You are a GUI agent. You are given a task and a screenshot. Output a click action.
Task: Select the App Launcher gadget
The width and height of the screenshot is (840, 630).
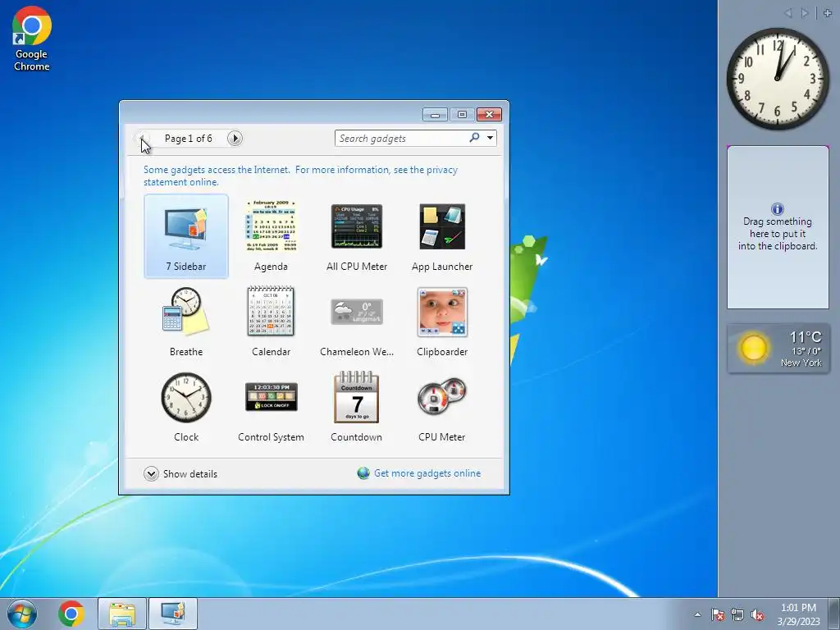442,236
